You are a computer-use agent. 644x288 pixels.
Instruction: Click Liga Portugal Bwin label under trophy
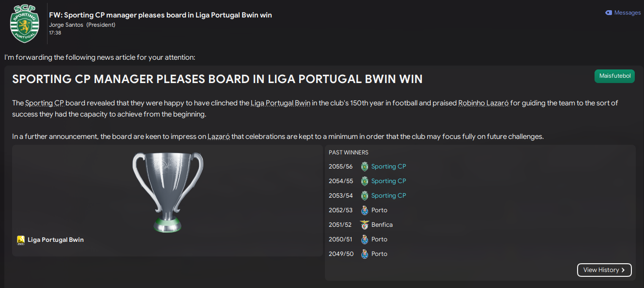tap(56, 240)
